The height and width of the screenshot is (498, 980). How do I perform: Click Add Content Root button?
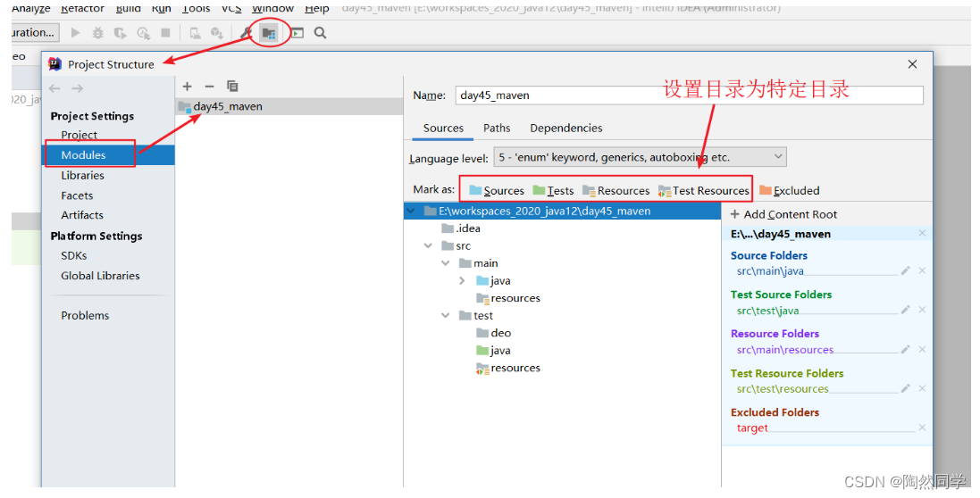click(783, 214)
